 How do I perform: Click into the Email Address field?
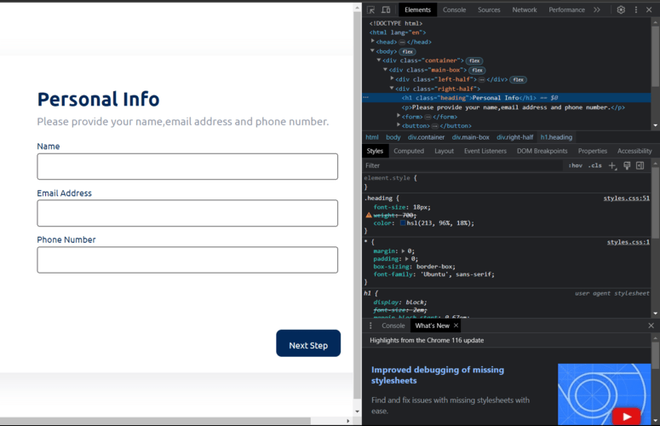187,213
